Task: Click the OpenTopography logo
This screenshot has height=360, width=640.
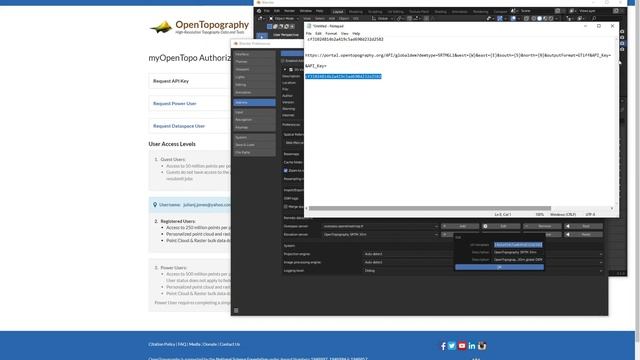Action: point(199,27)
